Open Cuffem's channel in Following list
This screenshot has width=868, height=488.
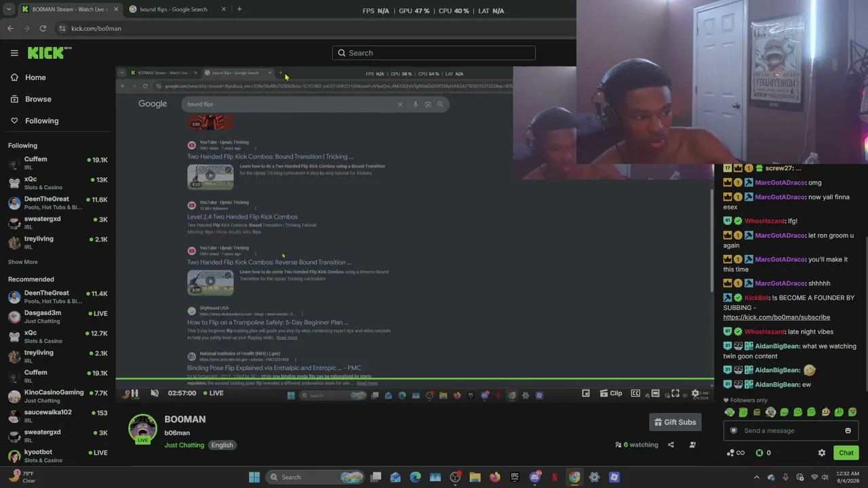pos(58,163)
